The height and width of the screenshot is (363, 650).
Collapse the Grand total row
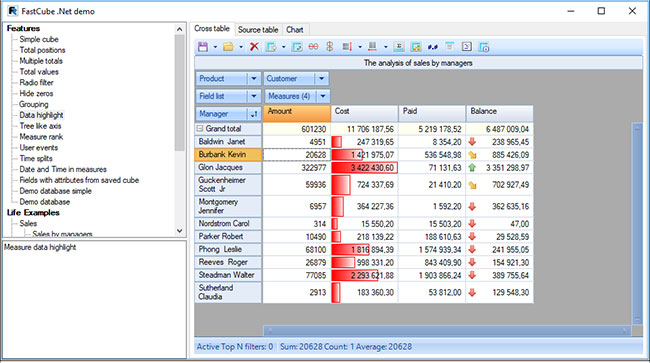click(x=200, y=129)
